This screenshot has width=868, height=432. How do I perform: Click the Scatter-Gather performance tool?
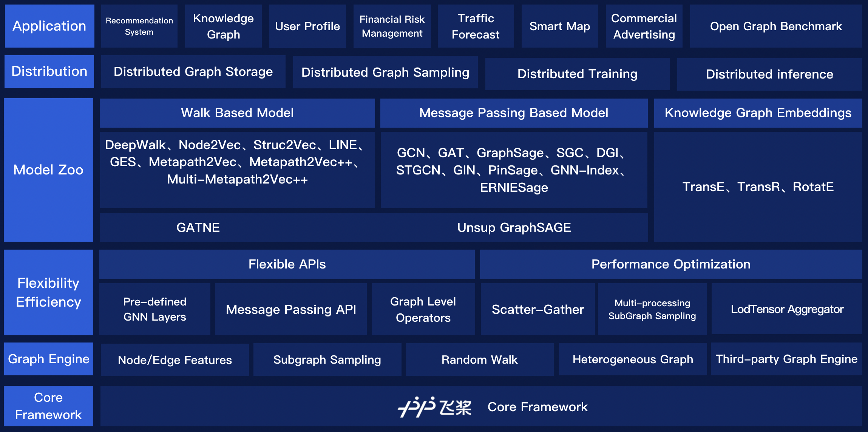coord(531,309)
